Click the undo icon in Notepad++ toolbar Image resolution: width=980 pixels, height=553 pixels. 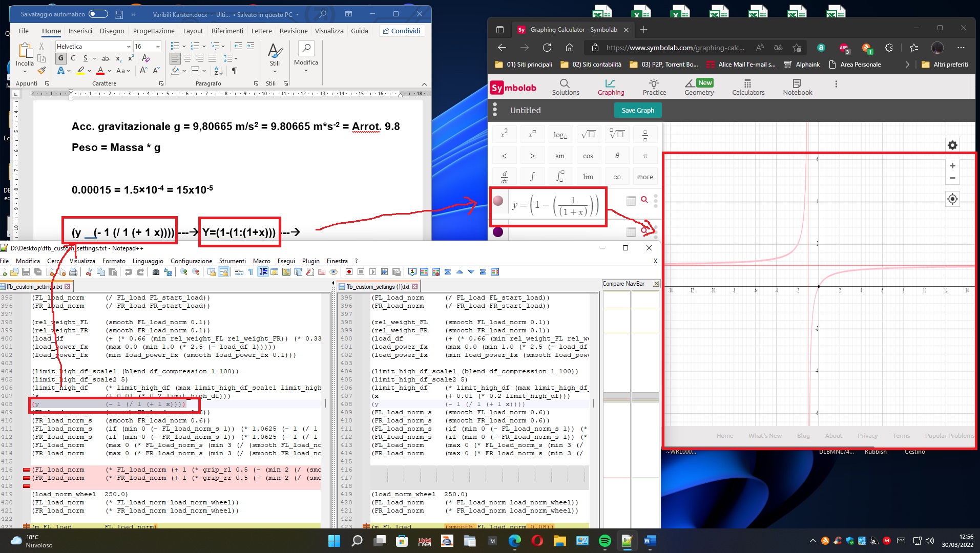[129, 272]
